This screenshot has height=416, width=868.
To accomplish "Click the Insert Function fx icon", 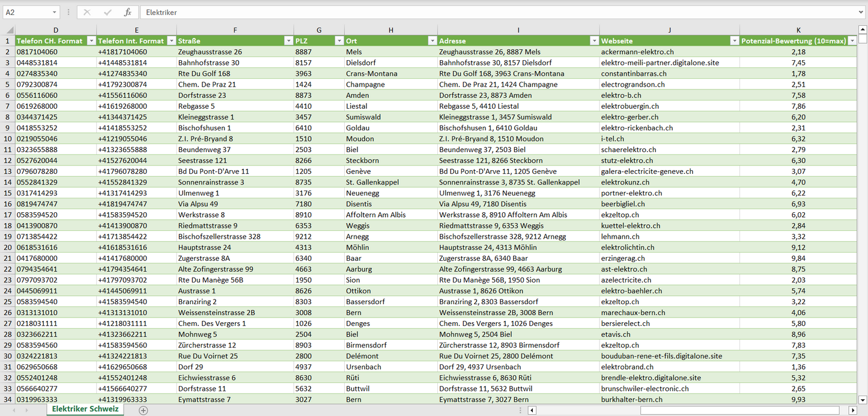I will coord(127,12).
